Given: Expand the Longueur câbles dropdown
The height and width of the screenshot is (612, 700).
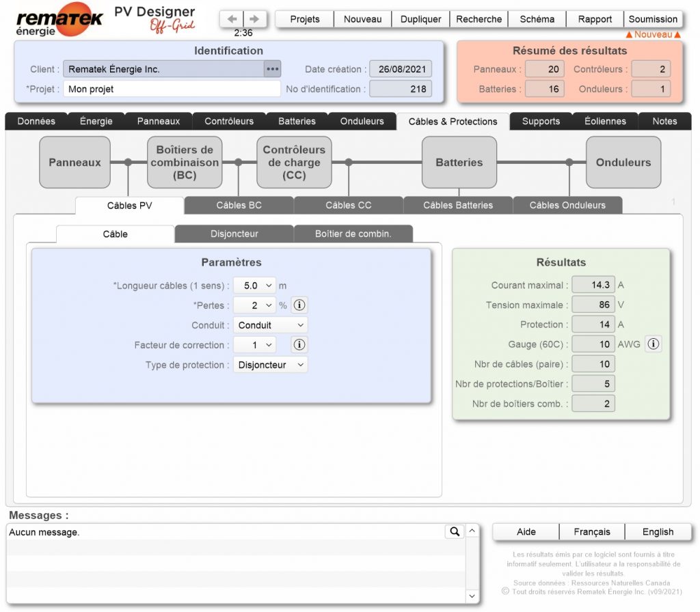Looking at the screenshot, I should coord(254,286).
